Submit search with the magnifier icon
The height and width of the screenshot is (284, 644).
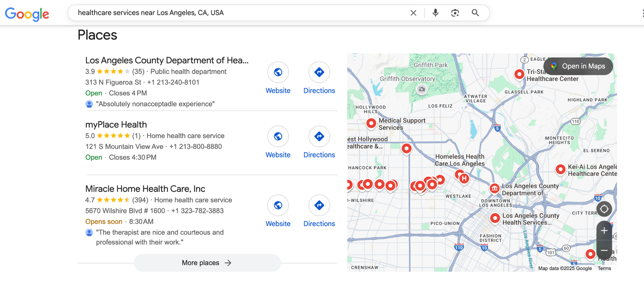point(475,13)
